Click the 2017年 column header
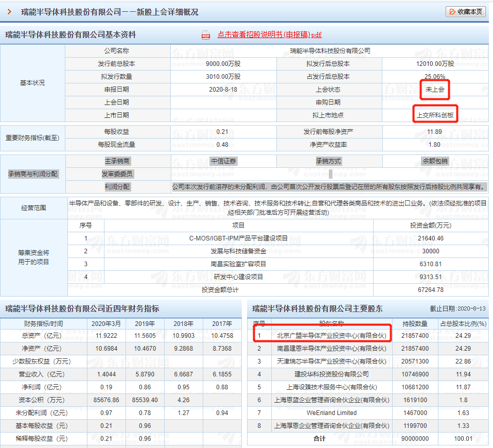Image resolution: width=493 pixels, height=448 pixels. [x=222, y=324]
